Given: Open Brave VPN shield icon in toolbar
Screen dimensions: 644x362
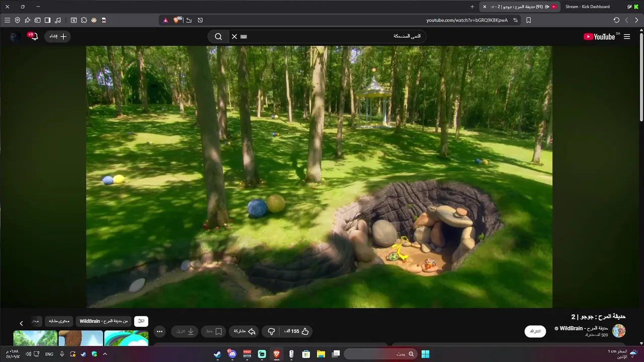Looking at the screenshot, I should (x=17, y=20).
